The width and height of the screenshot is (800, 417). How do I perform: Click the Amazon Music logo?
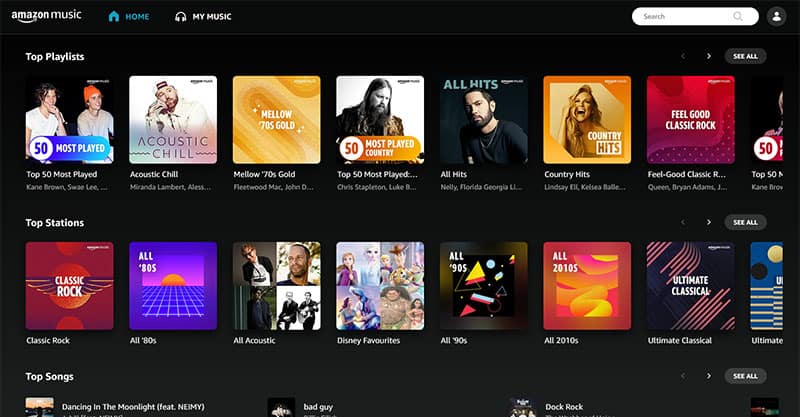tap(46, 16)
